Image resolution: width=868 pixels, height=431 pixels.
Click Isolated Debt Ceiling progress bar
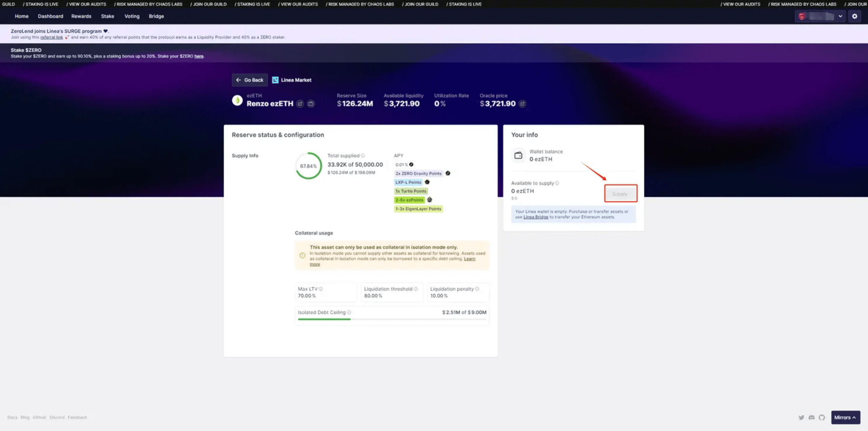coord(392,319)
